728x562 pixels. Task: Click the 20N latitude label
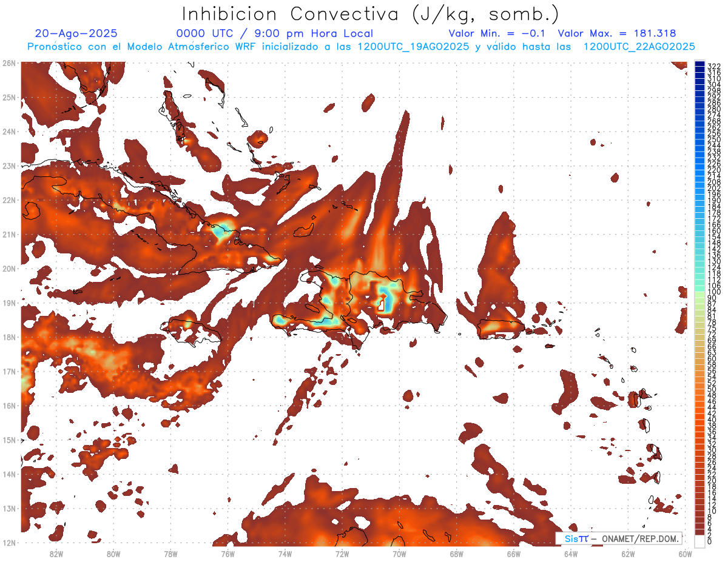9,268
